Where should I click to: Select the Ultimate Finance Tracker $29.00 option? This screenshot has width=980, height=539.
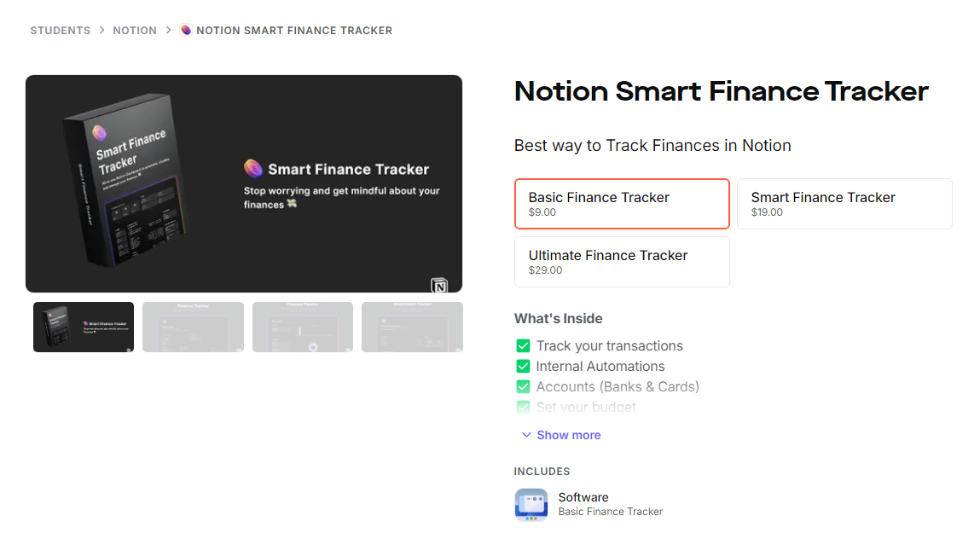621,262
